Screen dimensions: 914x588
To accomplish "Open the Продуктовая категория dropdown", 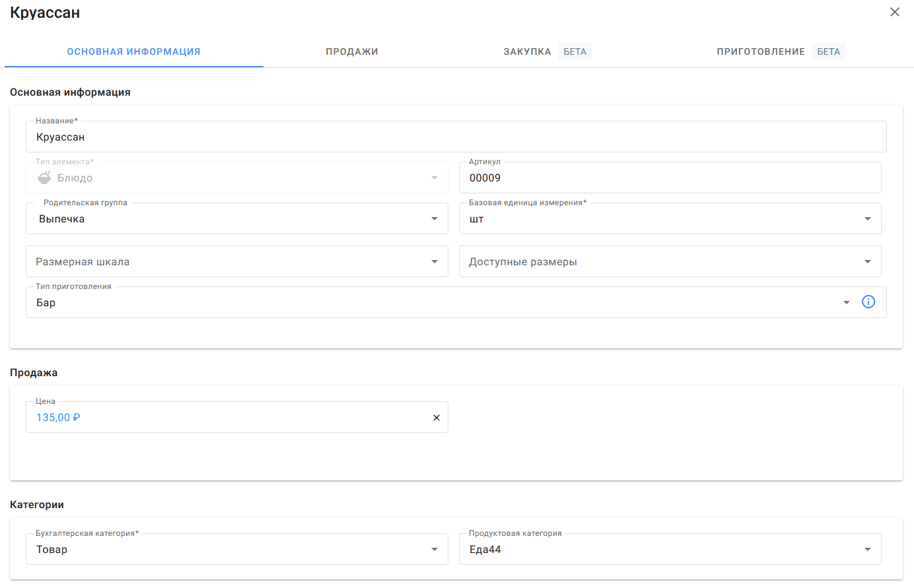I will click(867, 549).
